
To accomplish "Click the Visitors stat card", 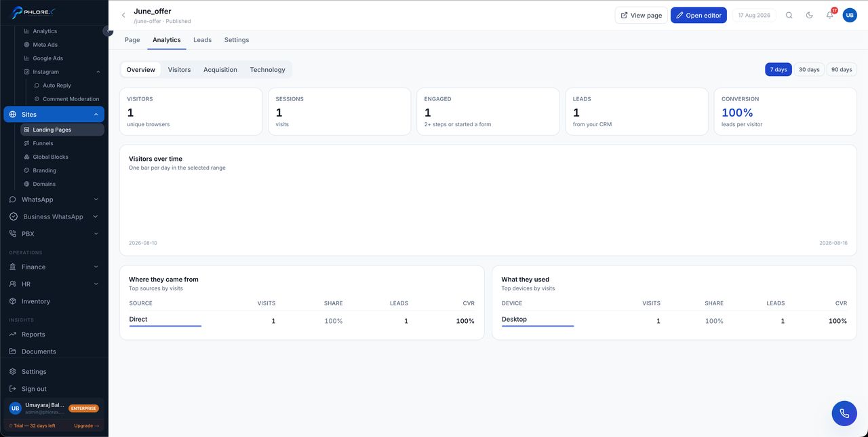I will click(191, 111).
